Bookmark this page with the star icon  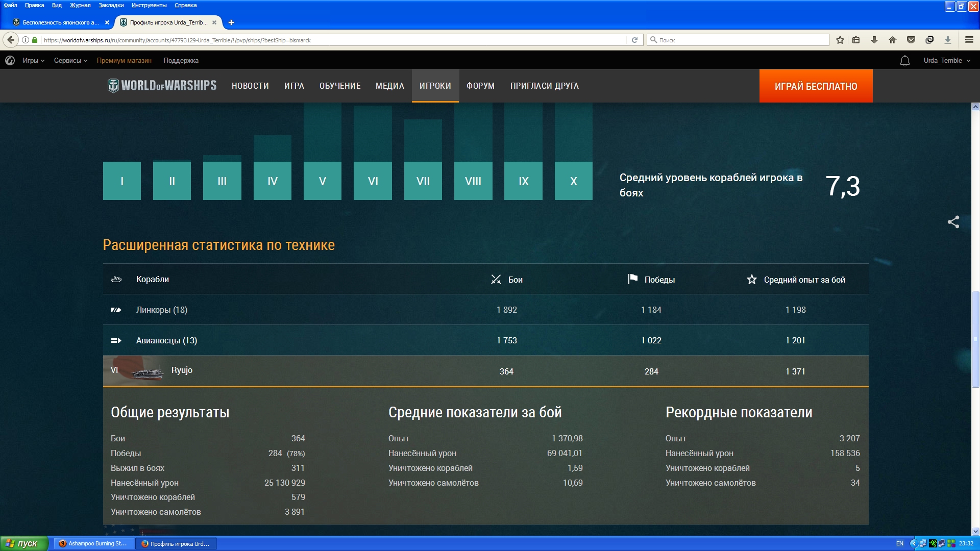840,40
